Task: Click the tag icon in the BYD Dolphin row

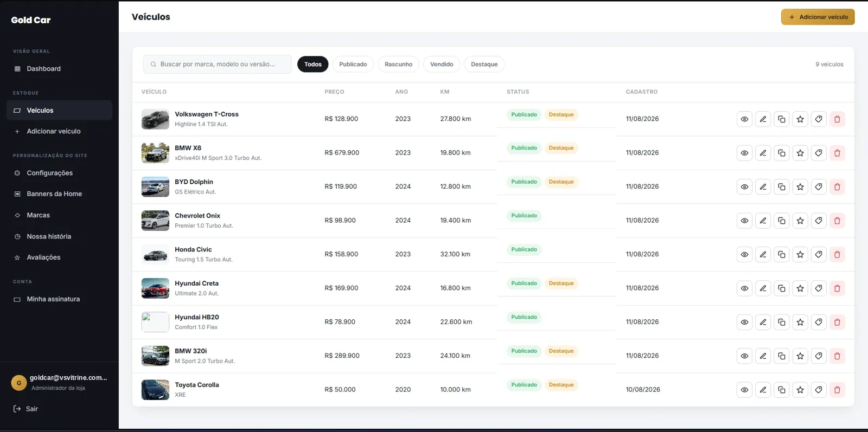Action: [x=819, y=187]
